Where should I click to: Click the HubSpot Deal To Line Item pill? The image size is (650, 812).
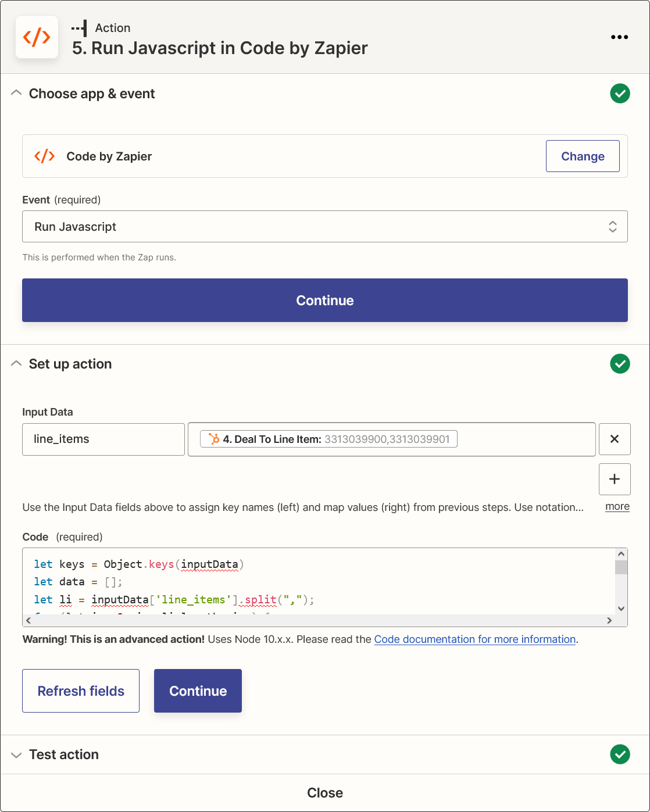[x=328, y=439]
